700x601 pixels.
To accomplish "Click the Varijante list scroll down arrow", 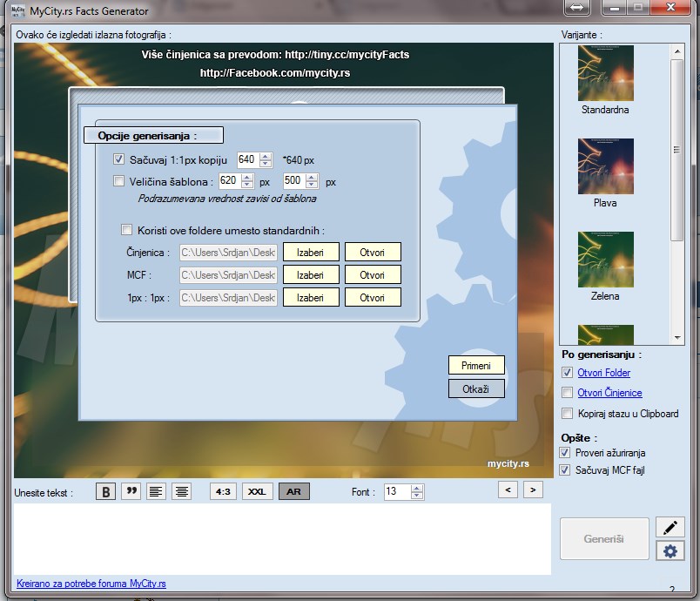I will coord(677,338).
